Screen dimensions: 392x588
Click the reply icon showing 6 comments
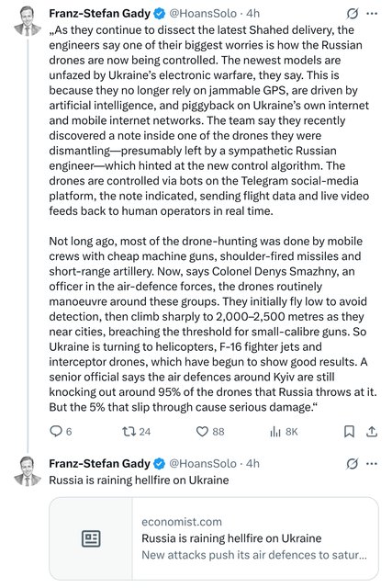tap(56, 431)
